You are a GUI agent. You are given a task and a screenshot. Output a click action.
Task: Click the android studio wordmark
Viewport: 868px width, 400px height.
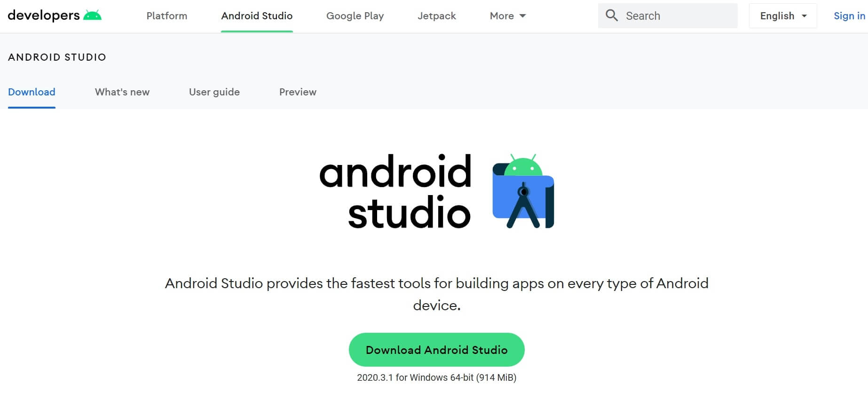point(395,191)
